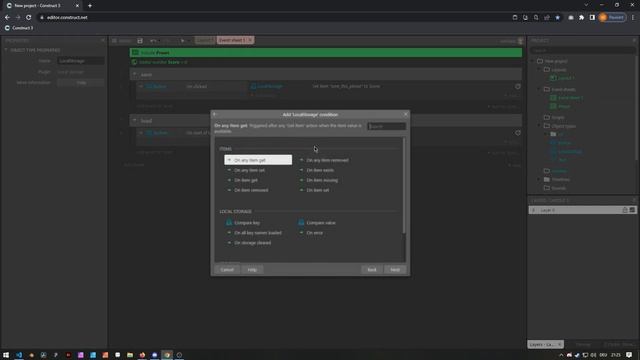Collapse the 'save' event group

click(135, 75)
